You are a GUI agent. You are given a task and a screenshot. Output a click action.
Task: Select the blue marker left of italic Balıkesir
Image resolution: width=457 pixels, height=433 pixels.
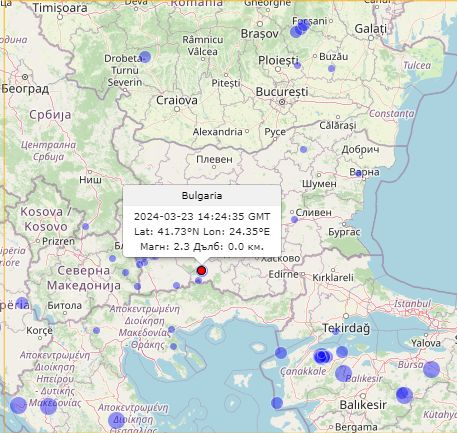coord(343,373)
